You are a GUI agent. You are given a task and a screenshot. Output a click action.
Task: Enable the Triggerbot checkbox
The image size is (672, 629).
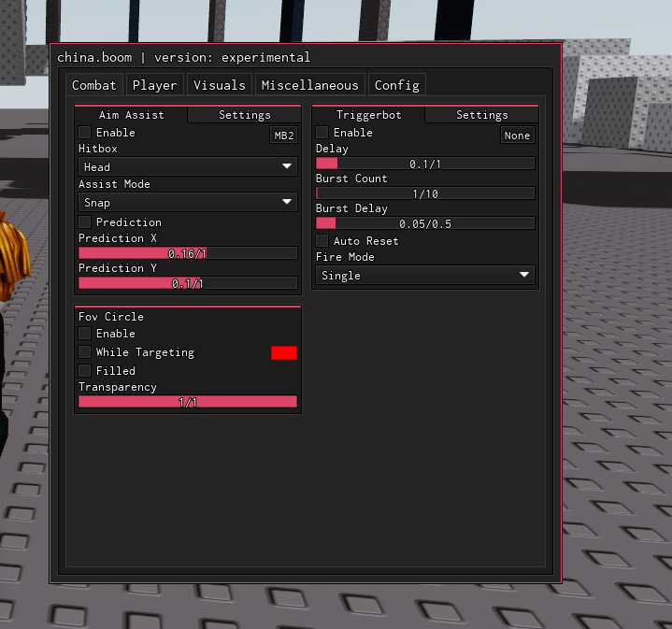pyautogui.click(x=322, y=133)
